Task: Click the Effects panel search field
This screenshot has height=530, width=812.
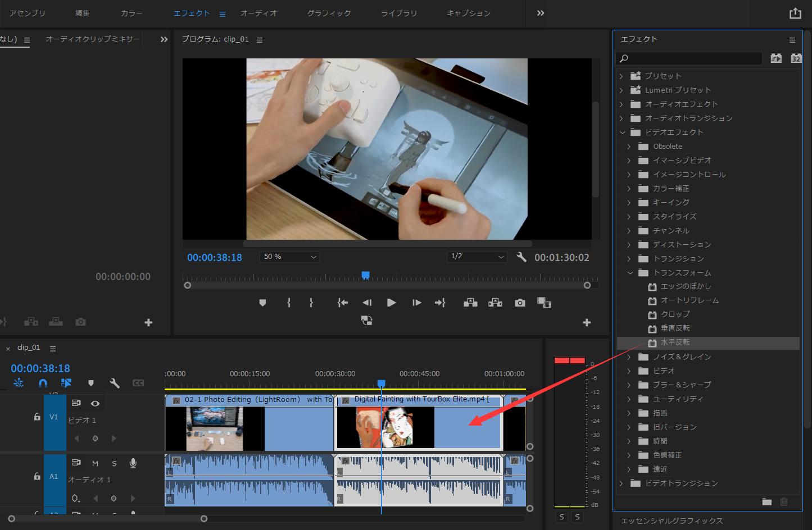Action: point(688,58)
